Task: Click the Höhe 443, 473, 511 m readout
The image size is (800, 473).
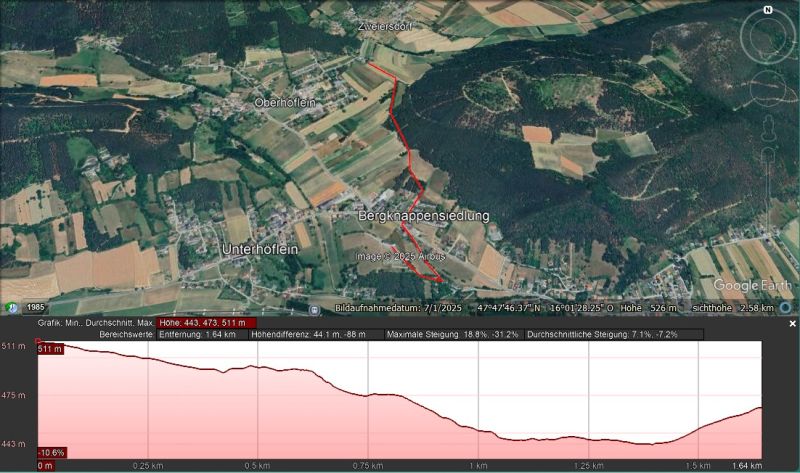Action: point(207,323)
